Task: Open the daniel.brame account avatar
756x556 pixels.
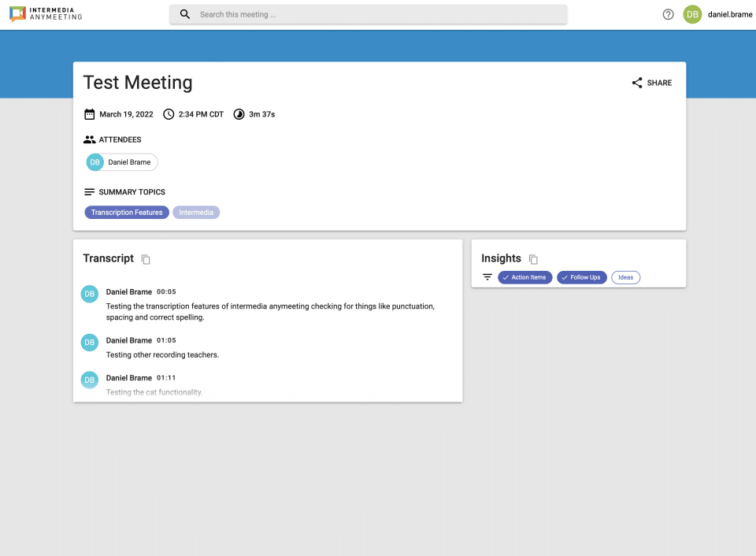Action: click(692, 14)
